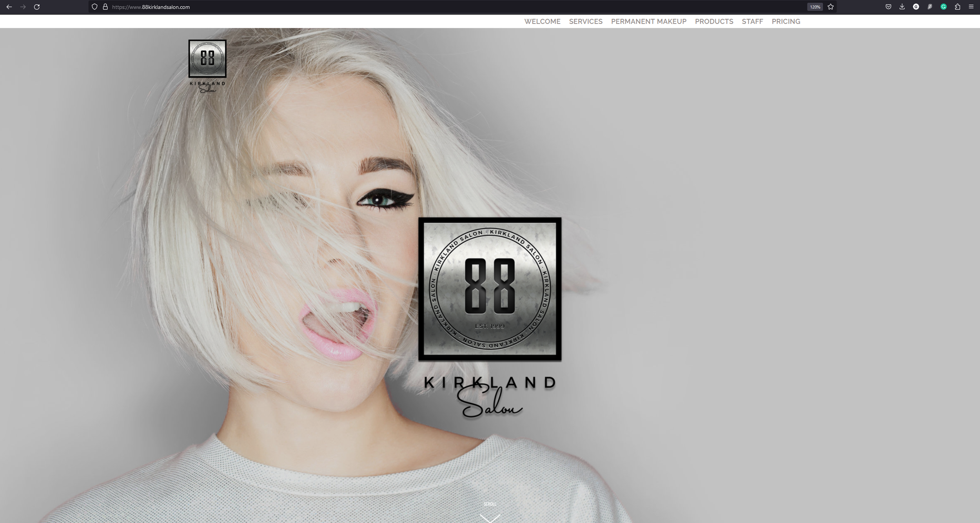Click the feather extension icon
The height and width of the screenshot is (523, 980).
930,7
